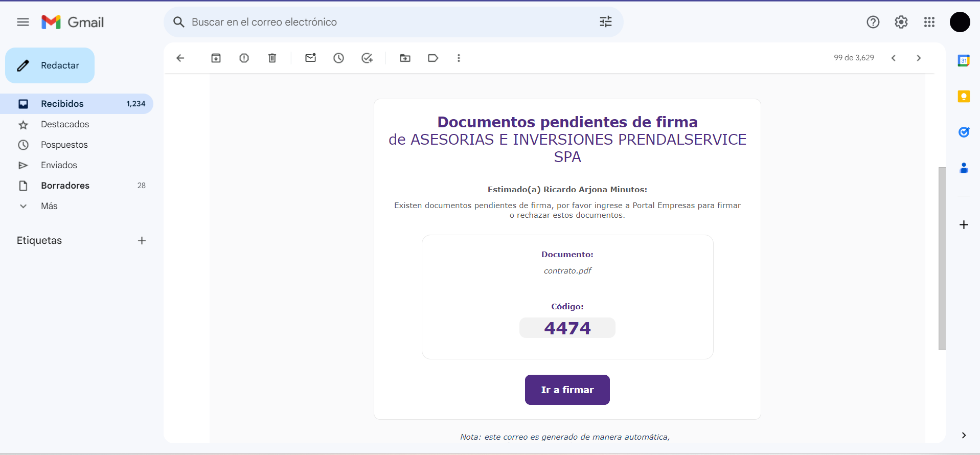Mark the email as unread
Image resolution: width=980 pixels, height=455 pixels.
pos(310,58)
